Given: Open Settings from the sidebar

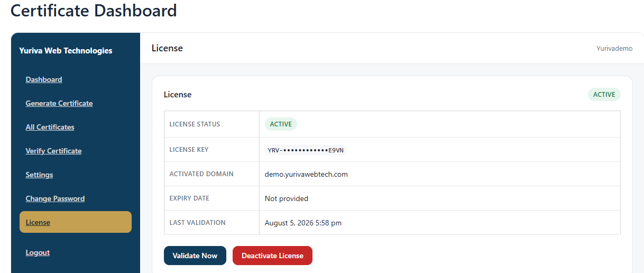Looking at the screenshot, I should coord(39,175).
